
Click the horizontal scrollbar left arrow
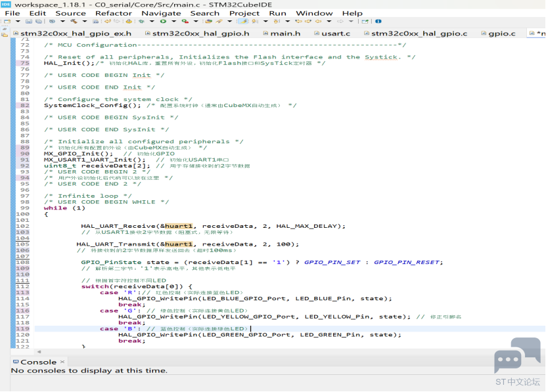pyautogui.click(x=38, y=352)
